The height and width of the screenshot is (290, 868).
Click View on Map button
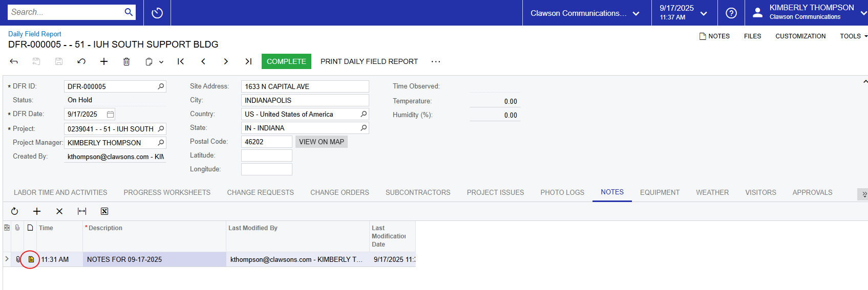(x=321, y=142)
